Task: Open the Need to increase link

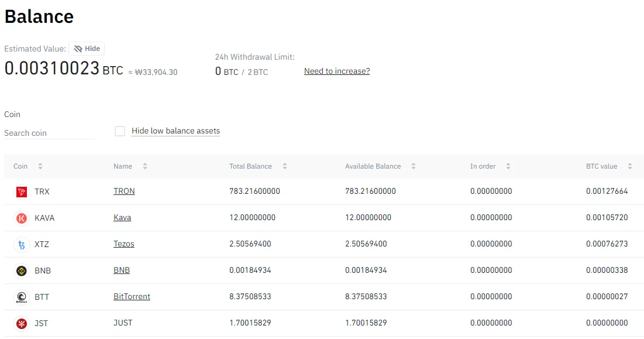Action: coord(337,71)
